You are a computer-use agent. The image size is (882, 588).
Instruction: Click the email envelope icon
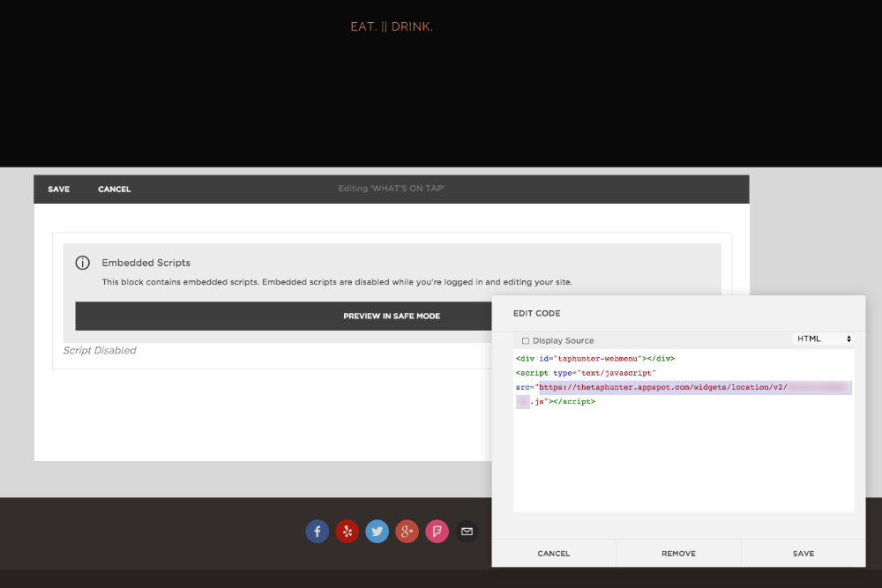pyautogui.click(x=467, y=532)
